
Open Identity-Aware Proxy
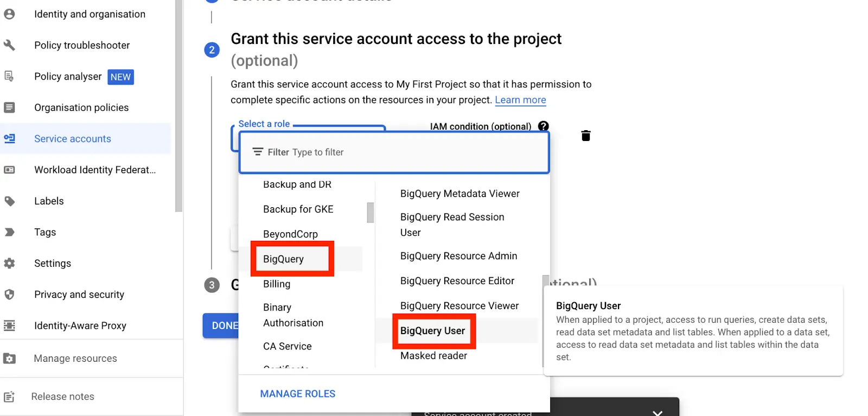(80, 325)
